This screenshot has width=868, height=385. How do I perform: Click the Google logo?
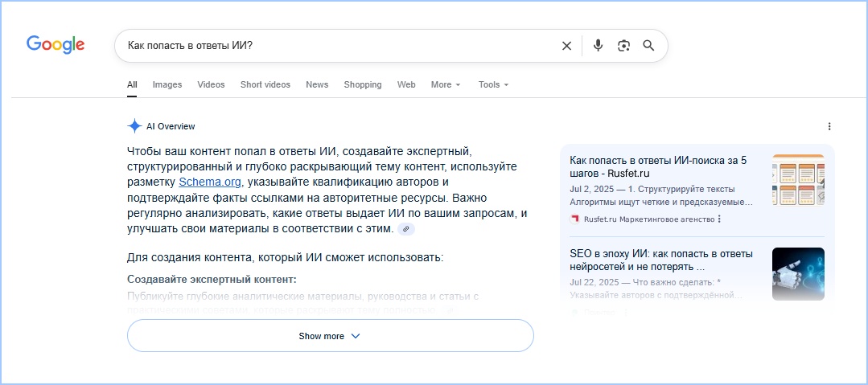pos(56,44)
